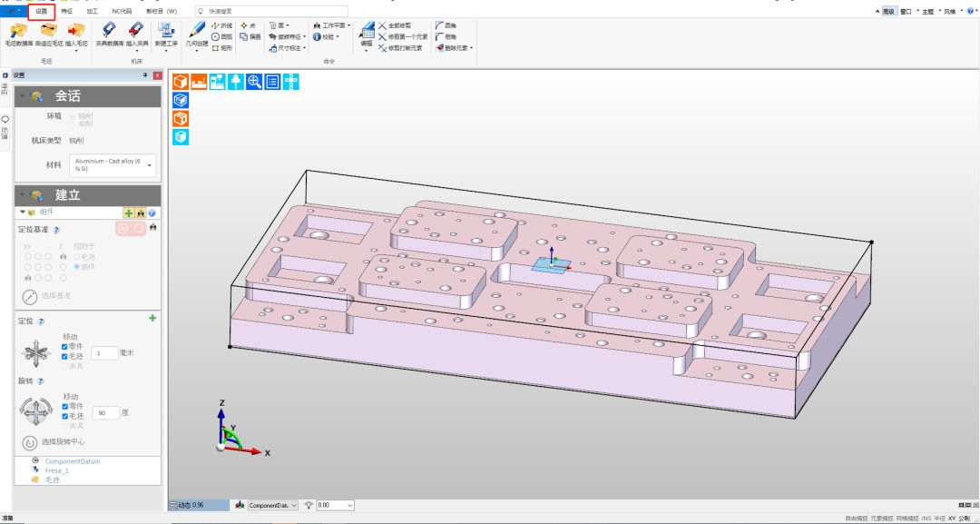Collapse the 会话 section
The height and width of the screenshot is (524, 980).
tap(23, 96)
